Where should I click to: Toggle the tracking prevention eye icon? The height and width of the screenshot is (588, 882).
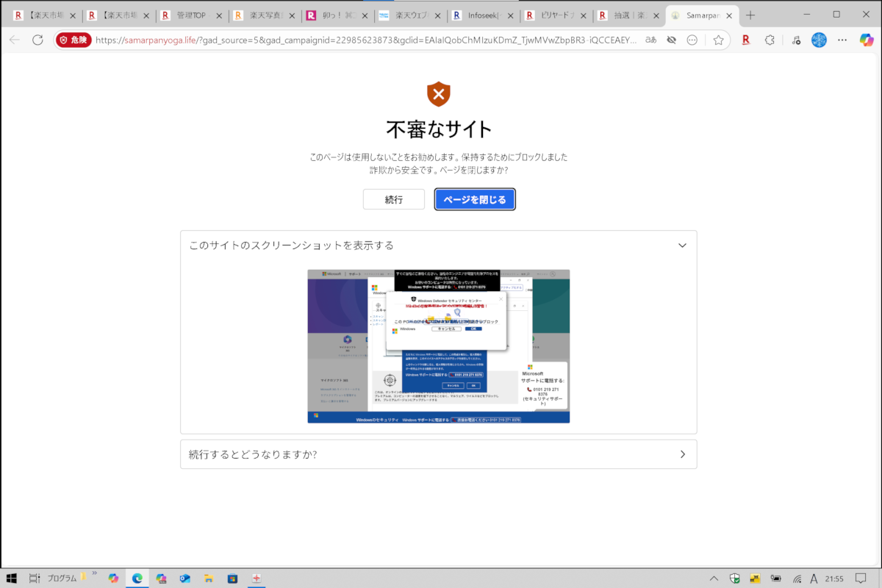pyautogui.click(x=671, y=40)
